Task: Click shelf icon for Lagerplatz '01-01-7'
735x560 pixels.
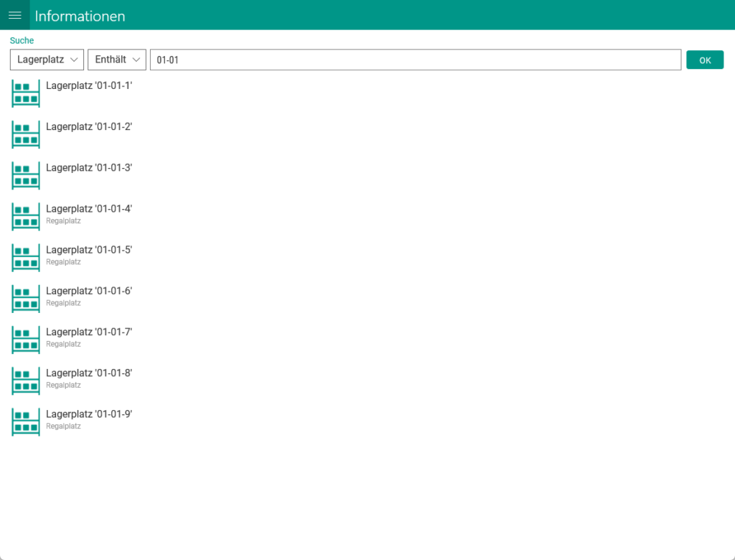Action: [26, 340]
